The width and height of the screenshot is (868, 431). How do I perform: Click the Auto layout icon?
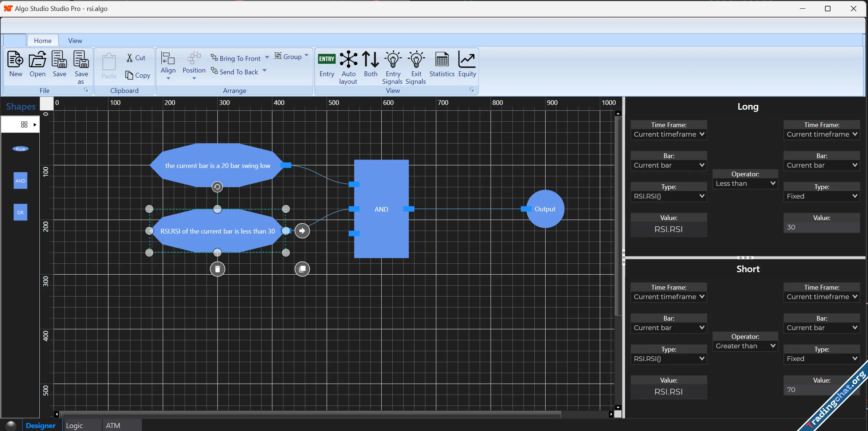(348, 60)
